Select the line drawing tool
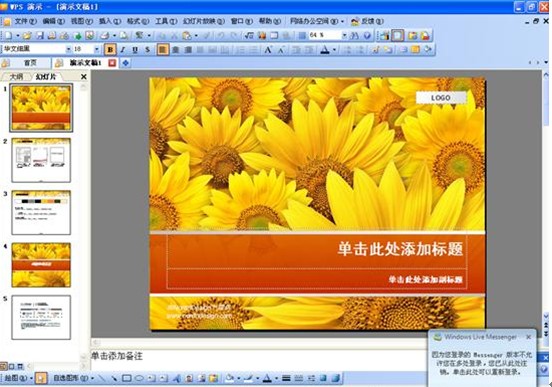The image size is (552, 387). point(102,378)
